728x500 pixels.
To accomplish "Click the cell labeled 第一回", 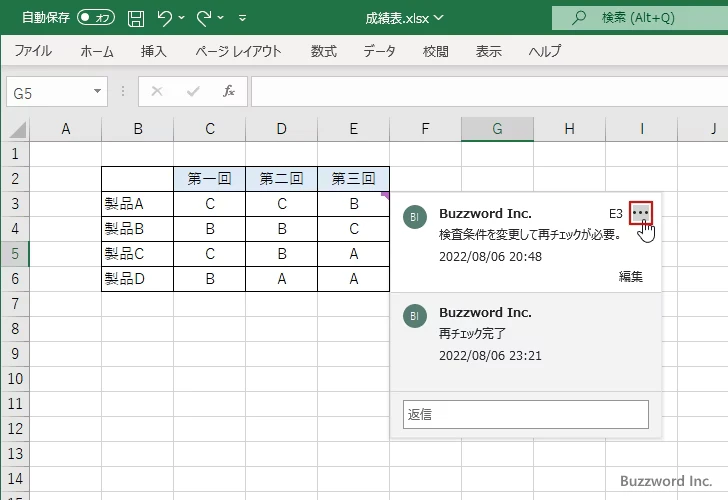I will pyautogui.click(x=209, y=179).
